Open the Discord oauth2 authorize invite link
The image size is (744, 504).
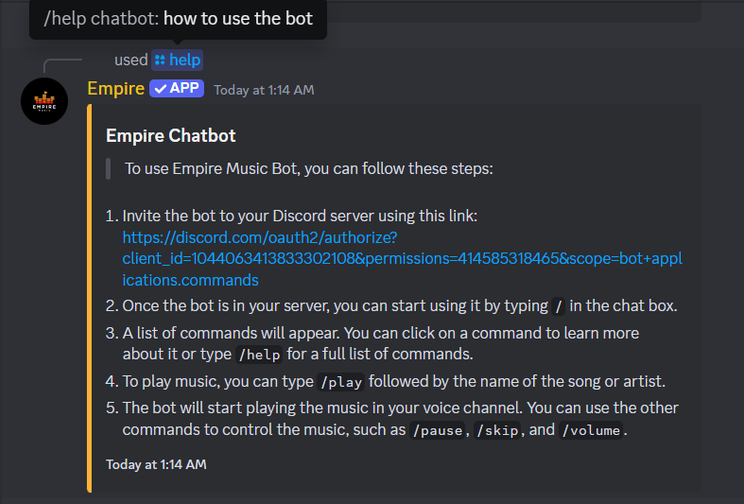click(x=402, y=259)
